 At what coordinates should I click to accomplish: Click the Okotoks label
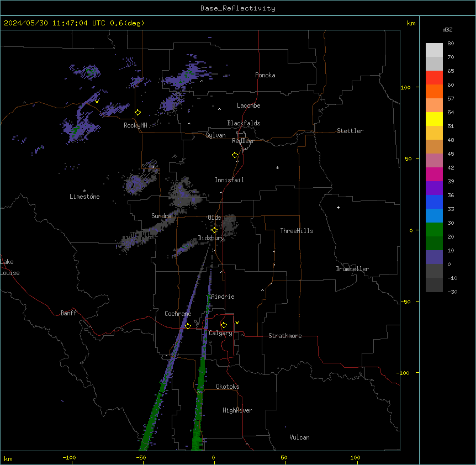tap(228, 387)
